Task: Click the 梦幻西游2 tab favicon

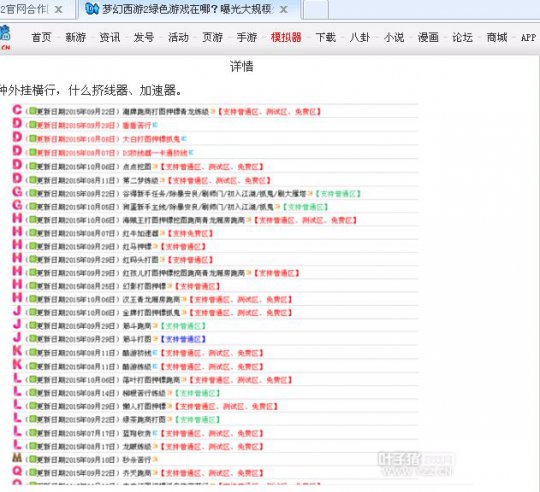Action: [92, 9]
